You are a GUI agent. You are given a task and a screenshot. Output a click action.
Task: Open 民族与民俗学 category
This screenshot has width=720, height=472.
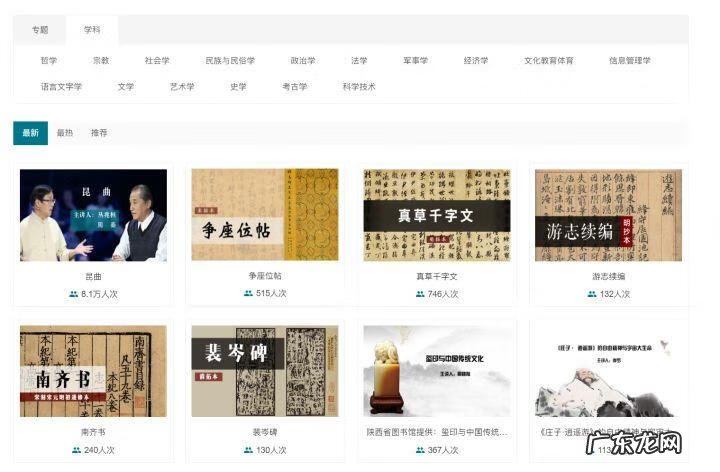[230, 60]
